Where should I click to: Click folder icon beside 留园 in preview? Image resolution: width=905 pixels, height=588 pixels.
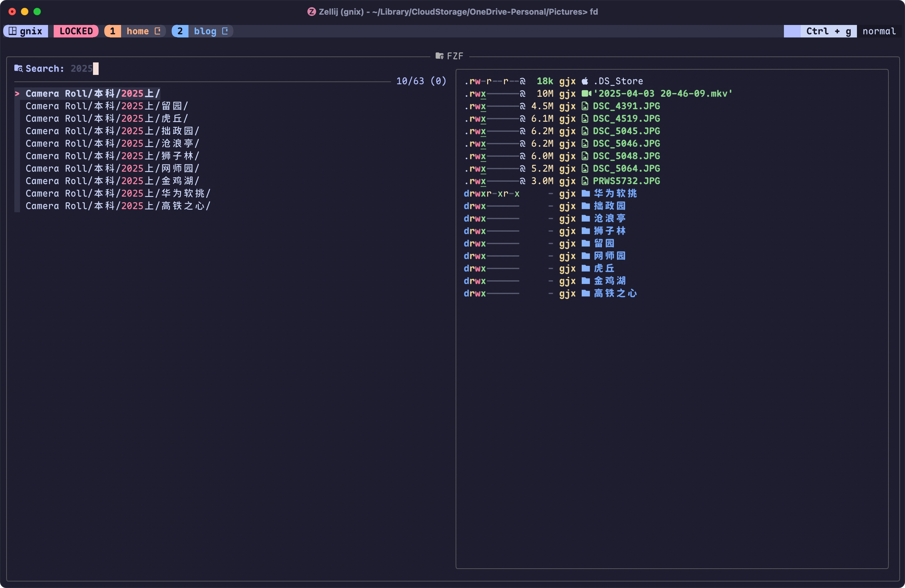[x=585, y=243]
